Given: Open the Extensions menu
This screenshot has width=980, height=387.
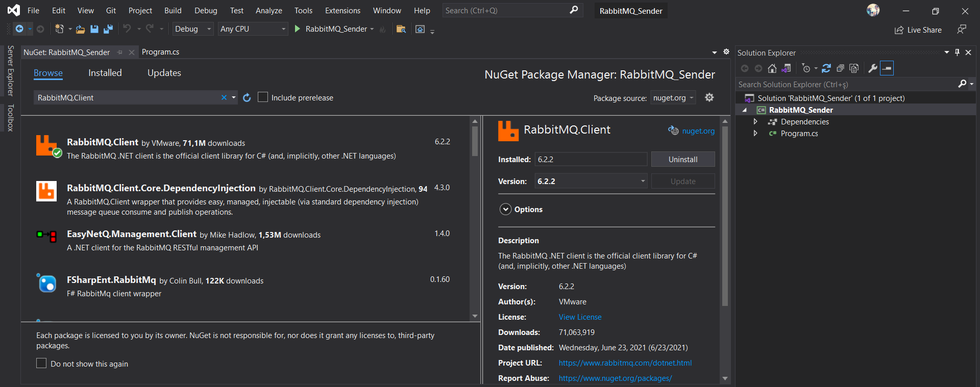Looking at the screenshot, I should (x=342, y=11).
